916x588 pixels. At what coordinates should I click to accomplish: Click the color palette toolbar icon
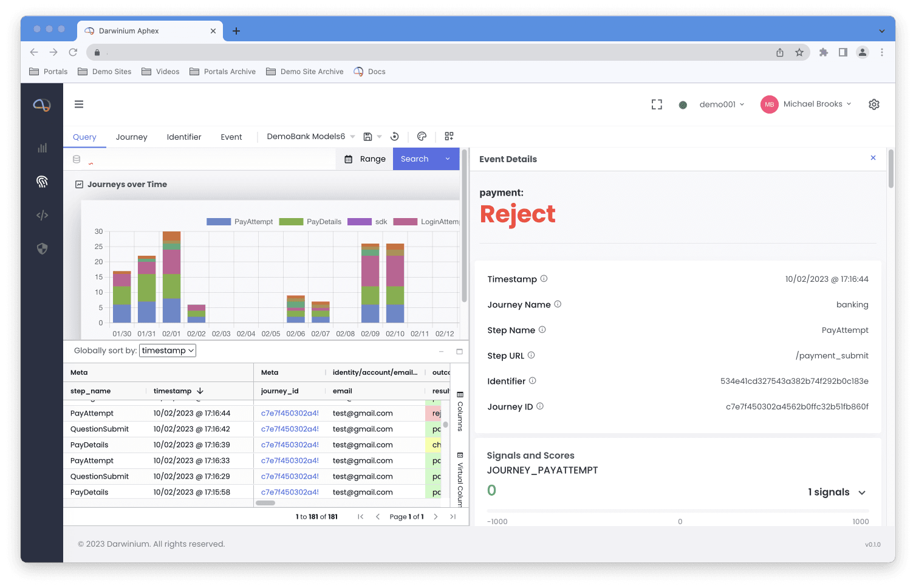pos(422,137)
